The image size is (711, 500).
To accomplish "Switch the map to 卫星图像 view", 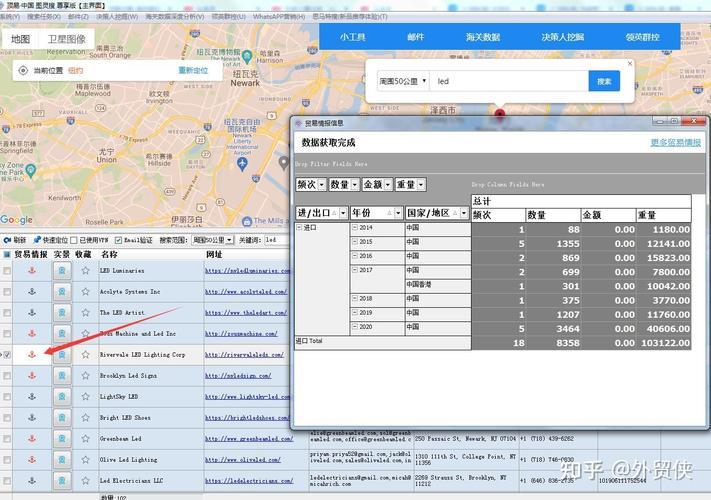I will pyautogui.click(x=67, y=39).
